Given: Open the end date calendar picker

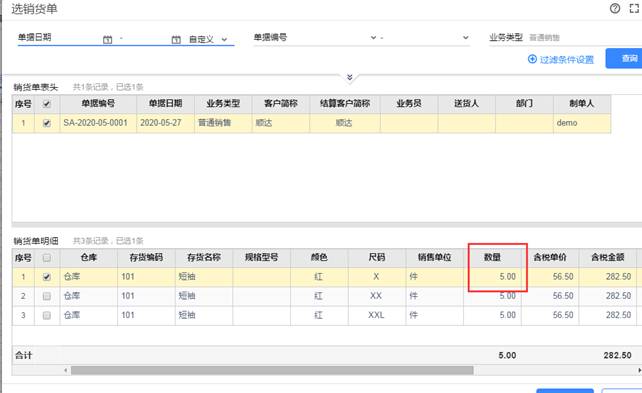Looking at the screenshot, I should click(x=176, y=39).
